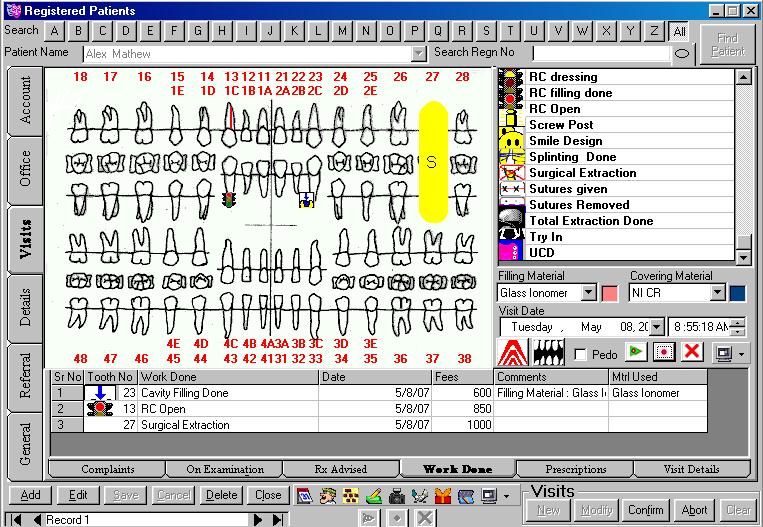The width and height of the screenshot is (763, 527).
Task: Click the green play flag icon
Action: tap(636, 352)
